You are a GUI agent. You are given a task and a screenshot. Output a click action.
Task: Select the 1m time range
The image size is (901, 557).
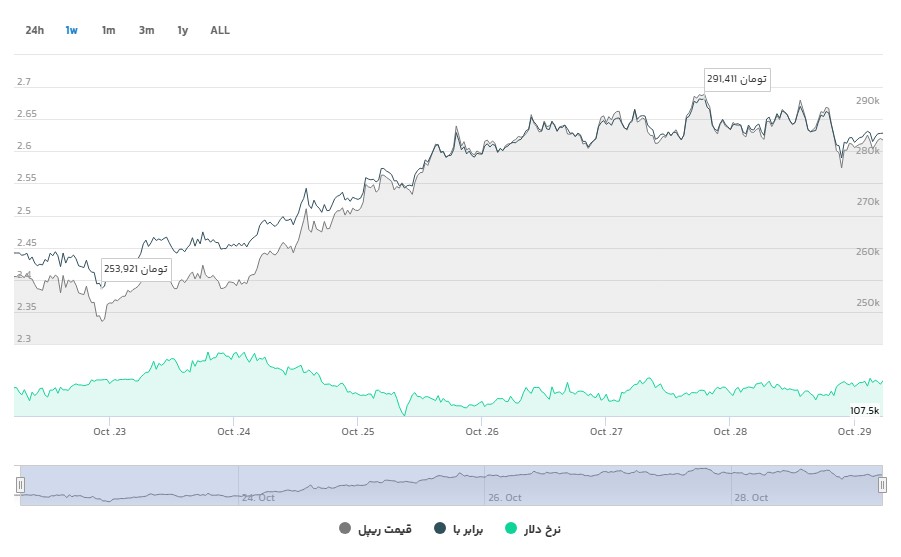click(108, 30)
